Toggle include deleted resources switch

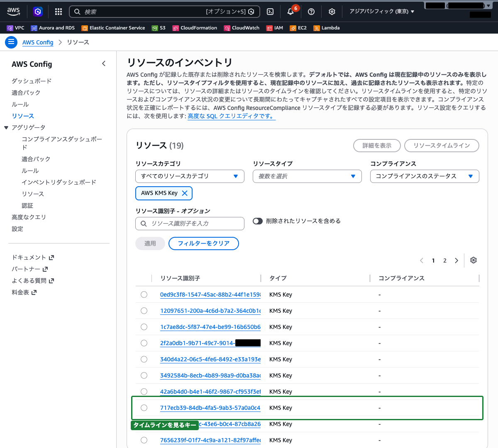pos(258,221)
